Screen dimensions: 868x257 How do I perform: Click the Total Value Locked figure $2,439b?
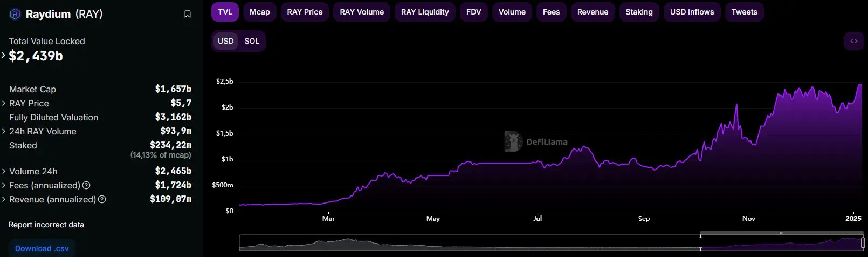point(36,56)
